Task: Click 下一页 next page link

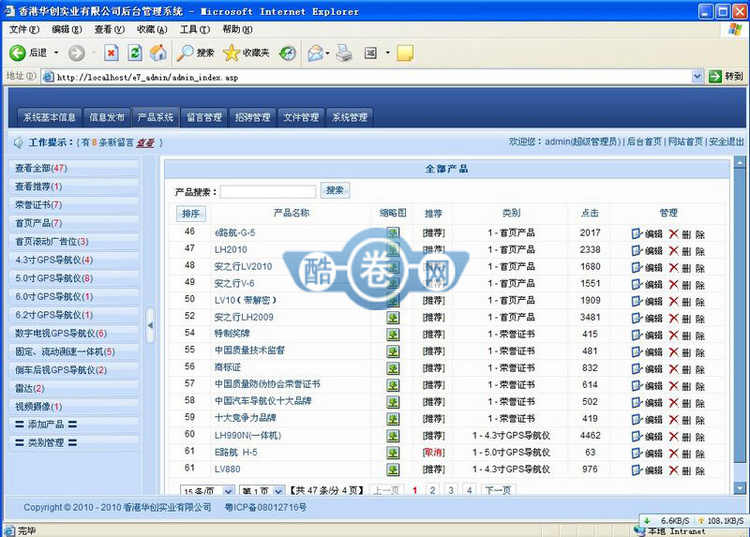Action: [497, 490]
